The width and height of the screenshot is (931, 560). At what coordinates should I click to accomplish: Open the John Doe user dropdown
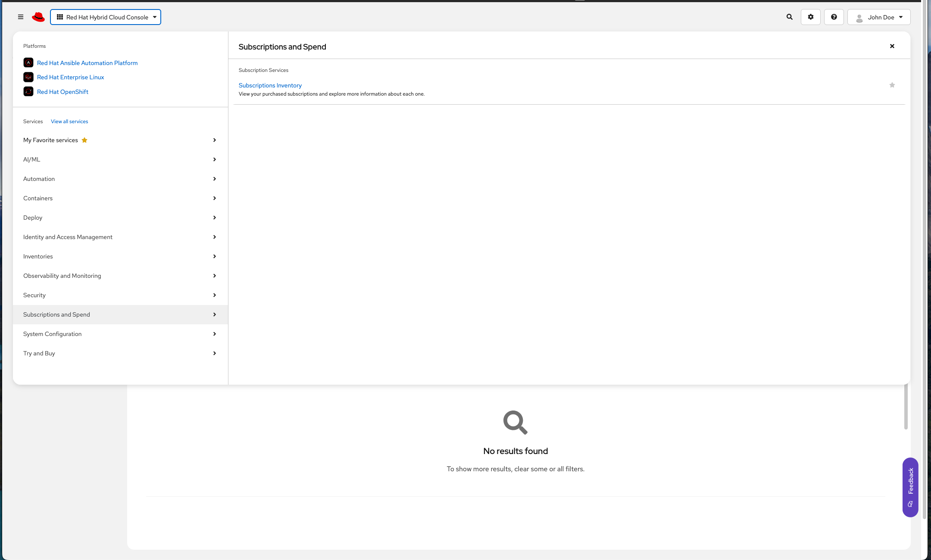coord(878,17)
